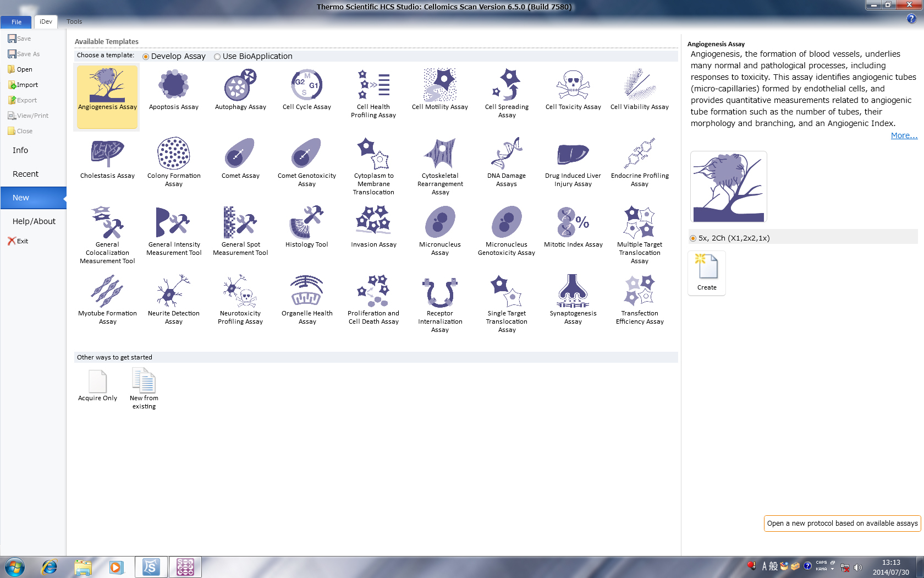Select the Neurite Detection Assay icon

[174, 291]
